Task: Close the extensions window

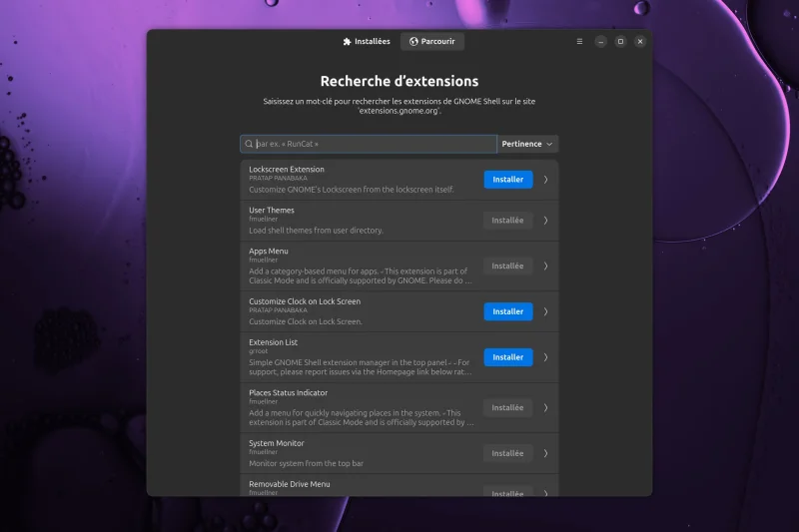Action: click(640, 41)
